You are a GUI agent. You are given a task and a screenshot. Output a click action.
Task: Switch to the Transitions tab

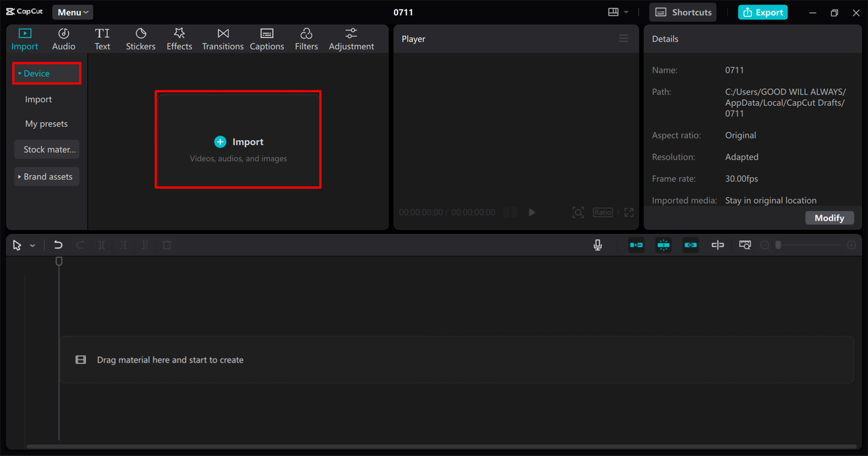tap(222, 39)
